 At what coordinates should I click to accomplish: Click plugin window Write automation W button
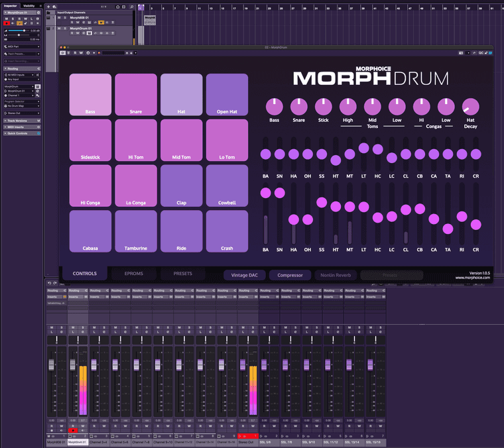click(81, 53)
